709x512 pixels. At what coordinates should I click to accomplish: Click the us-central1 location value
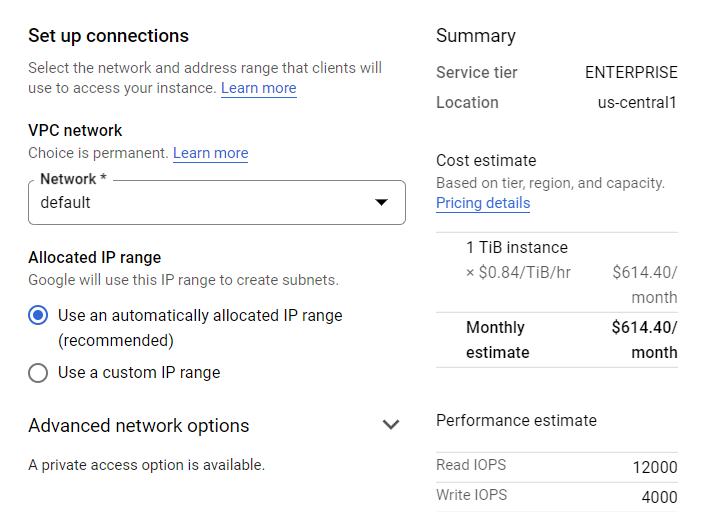[x=637, y=103]
